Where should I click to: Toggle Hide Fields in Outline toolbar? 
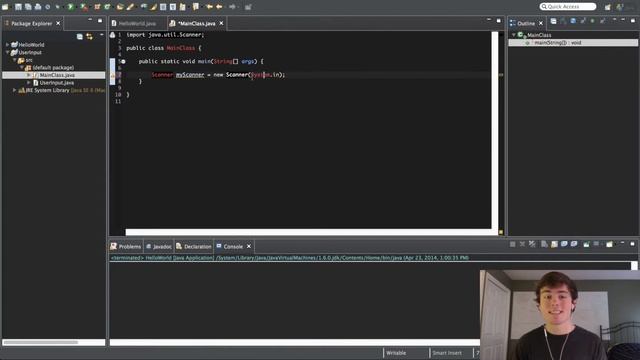click(564, 21)
